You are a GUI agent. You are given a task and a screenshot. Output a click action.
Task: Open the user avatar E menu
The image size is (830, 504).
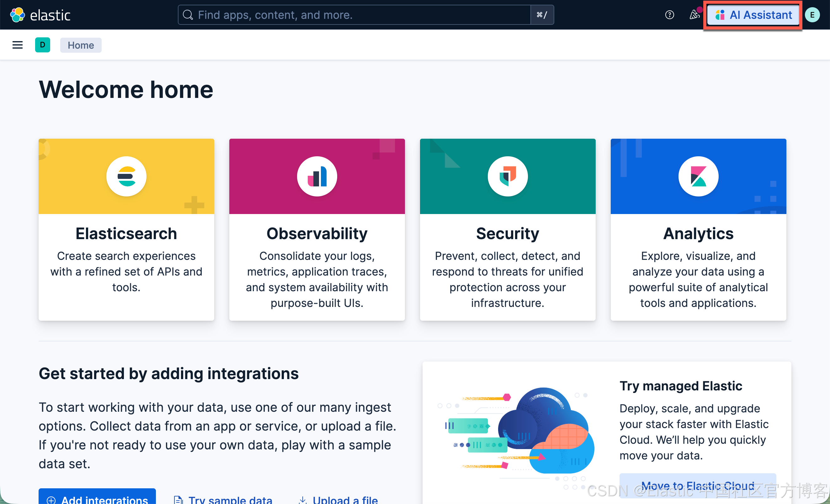[x=812, y=15]
